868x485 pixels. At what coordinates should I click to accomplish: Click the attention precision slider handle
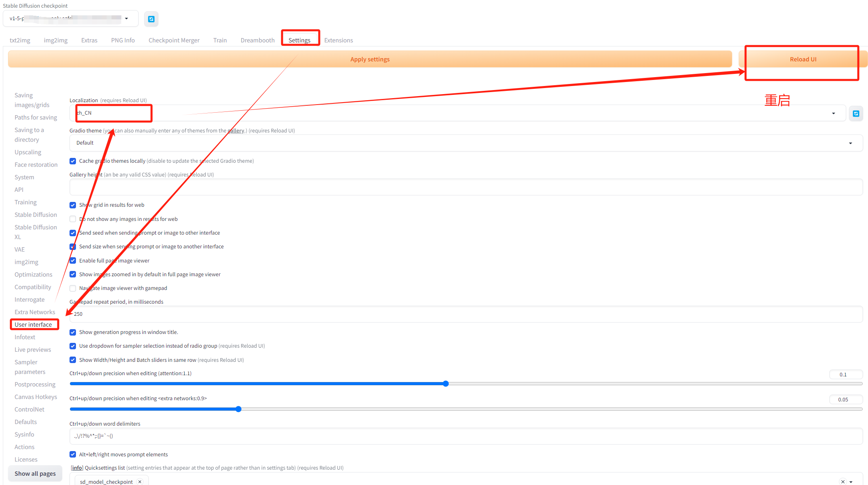446,384
